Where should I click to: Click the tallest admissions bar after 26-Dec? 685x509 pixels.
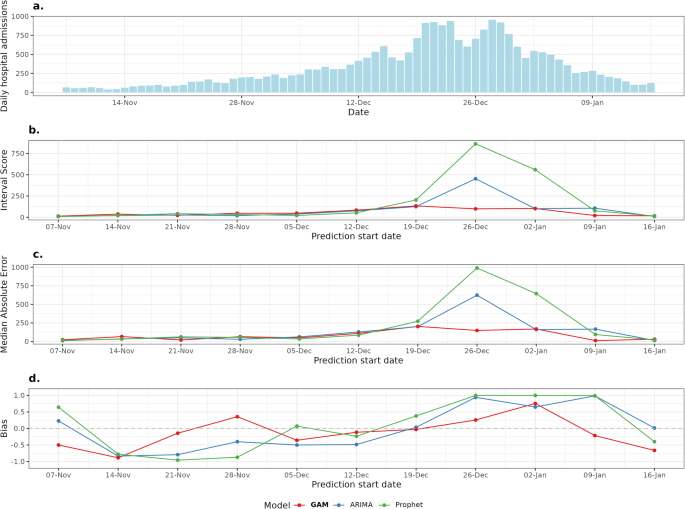[x=492, y=56]
